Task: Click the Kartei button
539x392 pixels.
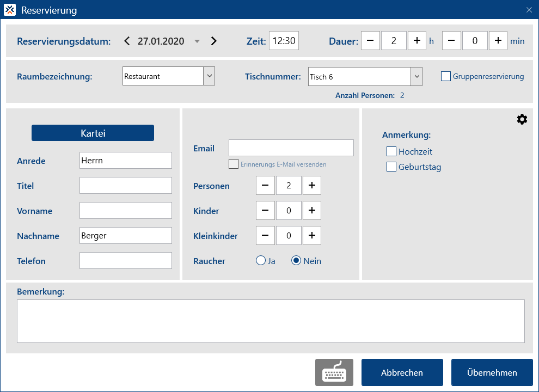Action: [x=93, y=133]
